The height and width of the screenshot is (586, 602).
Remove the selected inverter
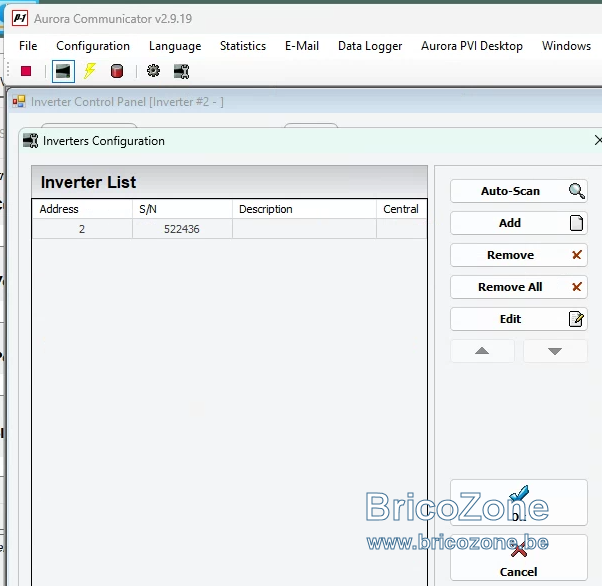pos(519,255)
